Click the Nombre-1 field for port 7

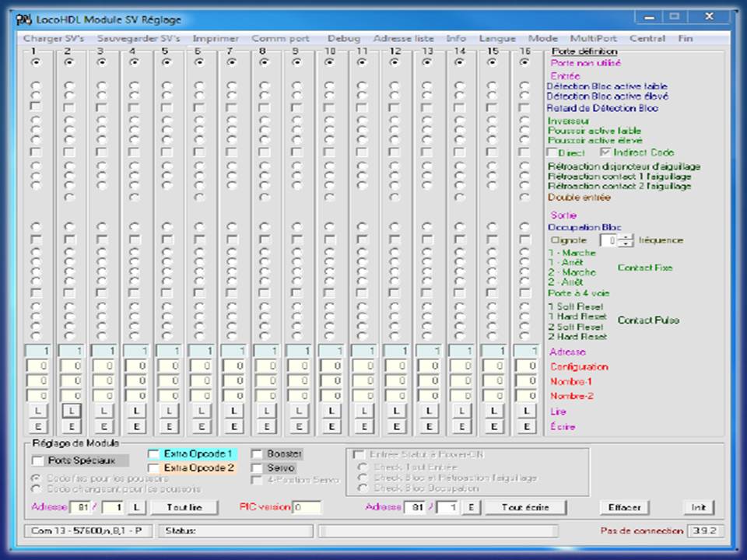pyautogui.click(x=233, y=381)
